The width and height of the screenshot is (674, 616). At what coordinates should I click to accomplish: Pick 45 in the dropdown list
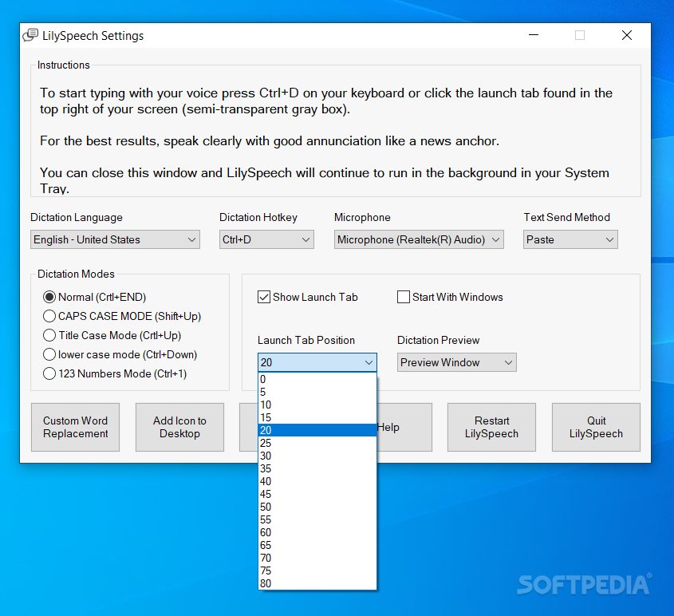(x=317, y=494)
